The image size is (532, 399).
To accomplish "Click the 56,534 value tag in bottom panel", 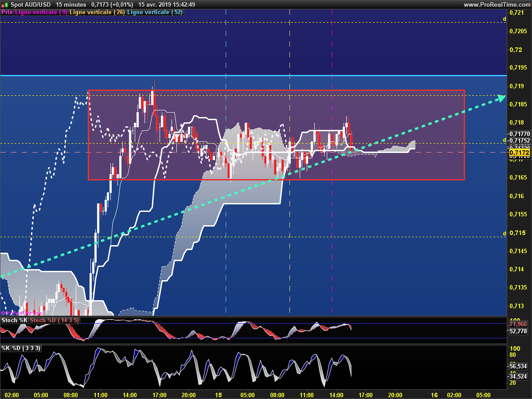I will click(519, 367).
